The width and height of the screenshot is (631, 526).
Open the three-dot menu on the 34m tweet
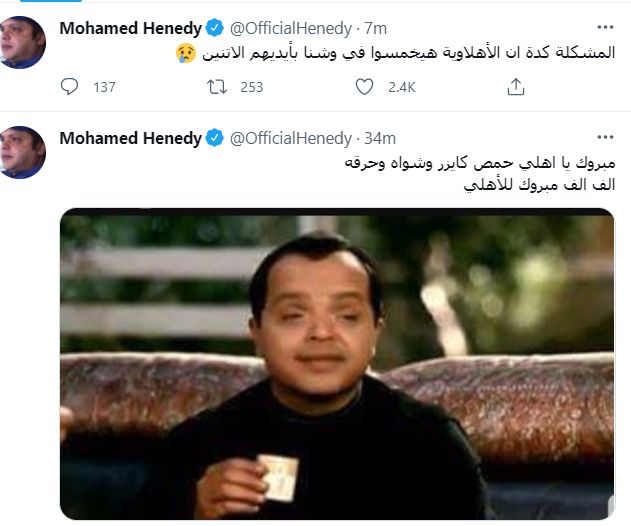pos(605,138)
